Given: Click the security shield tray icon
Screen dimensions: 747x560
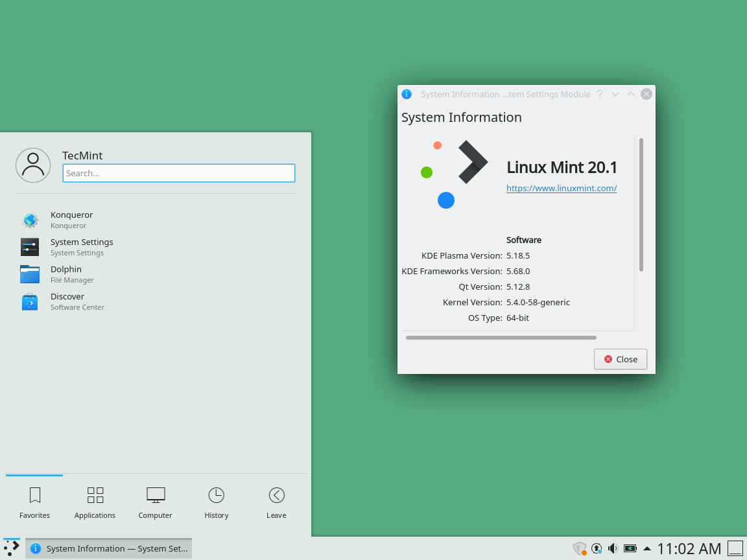Looking at the screenshot, I should tap(579, 548).
